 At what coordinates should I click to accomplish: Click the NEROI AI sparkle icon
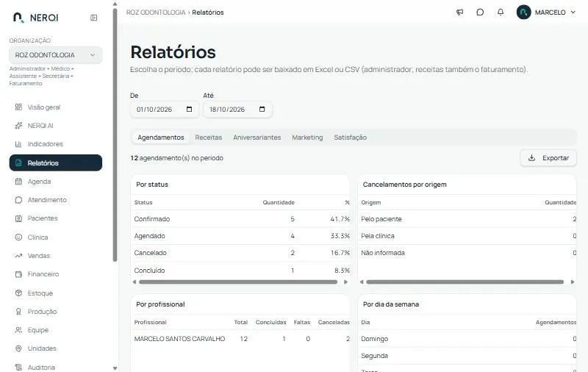(18, 126)
